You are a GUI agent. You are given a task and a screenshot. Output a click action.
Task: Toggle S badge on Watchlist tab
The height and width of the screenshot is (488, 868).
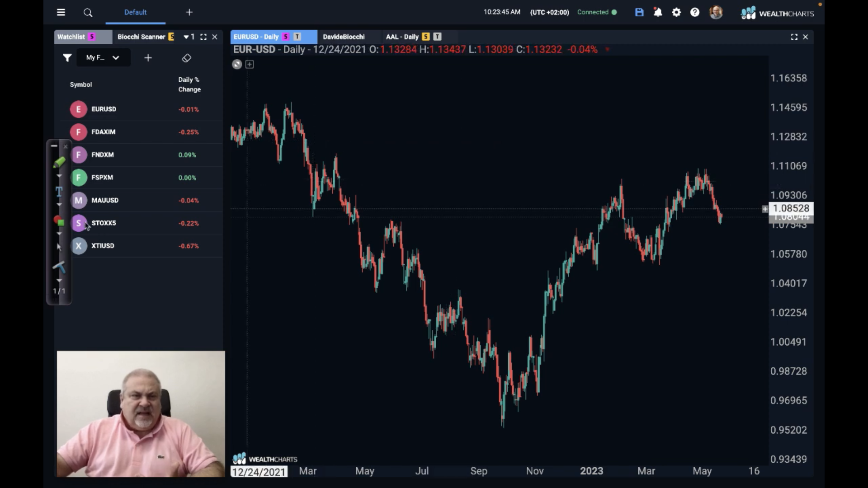92,37
